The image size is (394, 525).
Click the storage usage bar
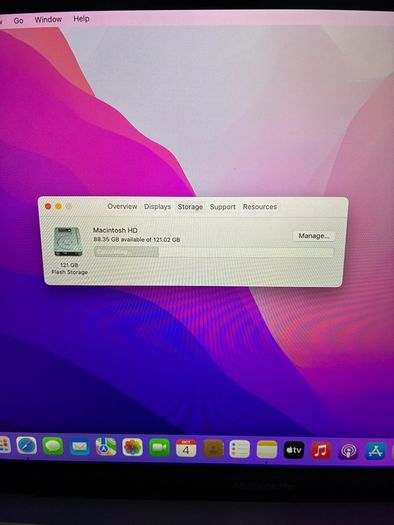coord(214,252)
